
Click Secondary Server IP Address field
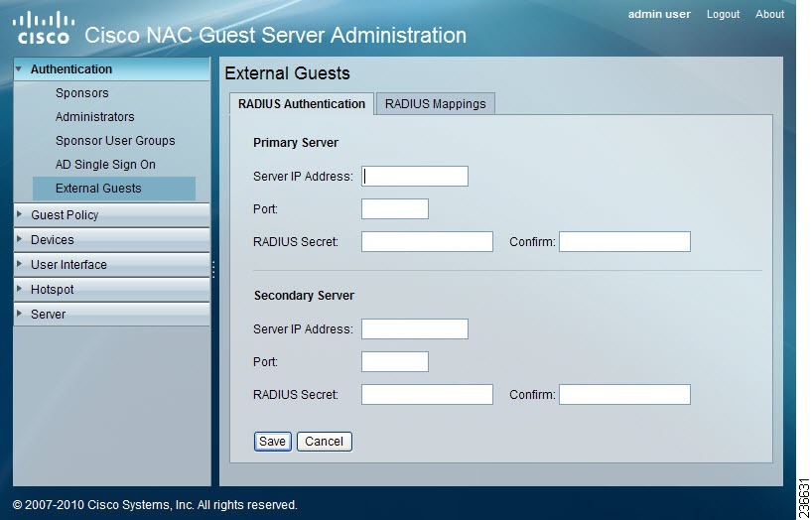point(415,328)
